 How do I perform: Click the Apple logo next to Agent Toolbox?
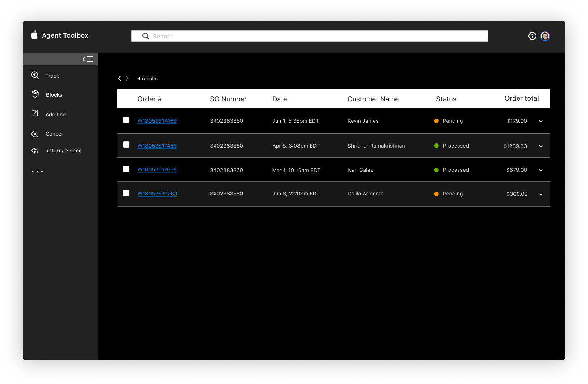pyautogui.click(x=34, y=35)
